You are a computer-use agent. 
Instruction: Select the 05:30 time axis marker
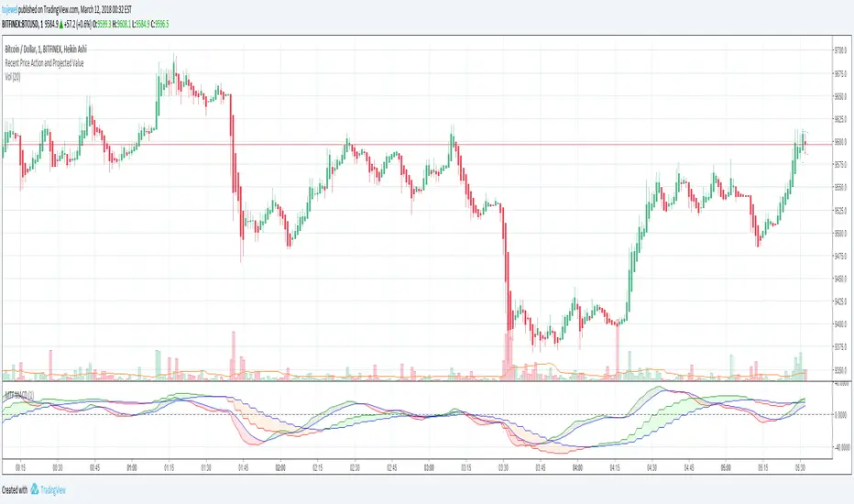click(799, 466)
